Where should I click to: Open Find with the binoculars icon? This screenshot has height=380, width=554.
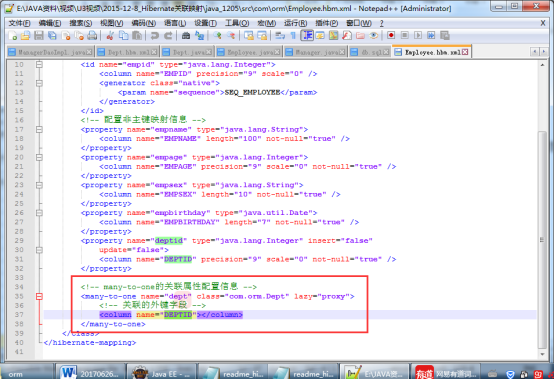[186, 36]
